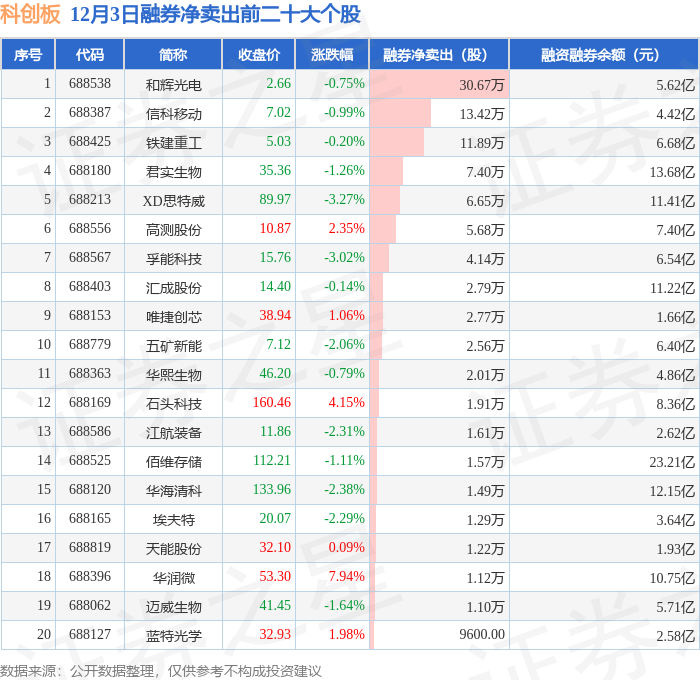The height and width of the screenshot is (680, 700).
Task: Select stock name 蓝特光学
Action: coord(173,636)
